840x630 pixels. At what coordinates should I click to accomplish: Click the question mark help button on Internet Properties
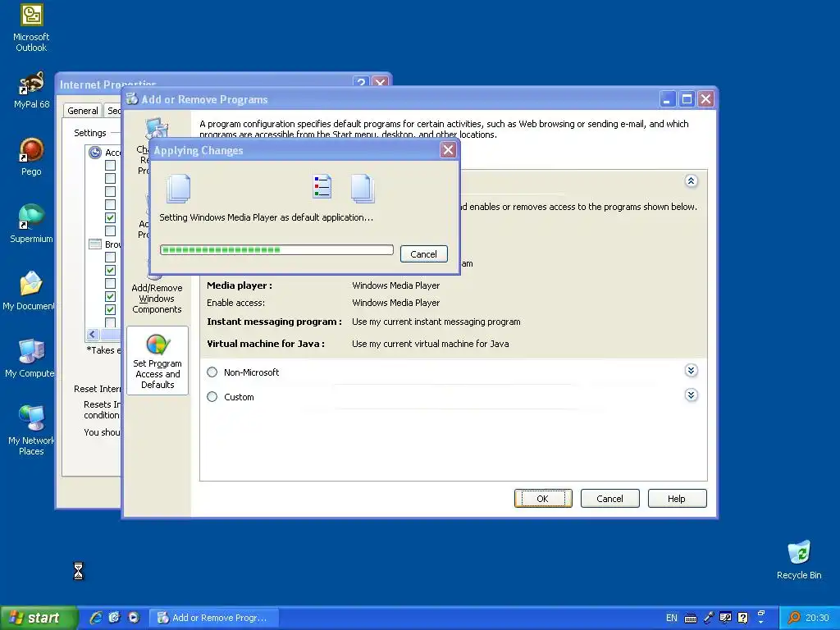(x=362, y=83)
